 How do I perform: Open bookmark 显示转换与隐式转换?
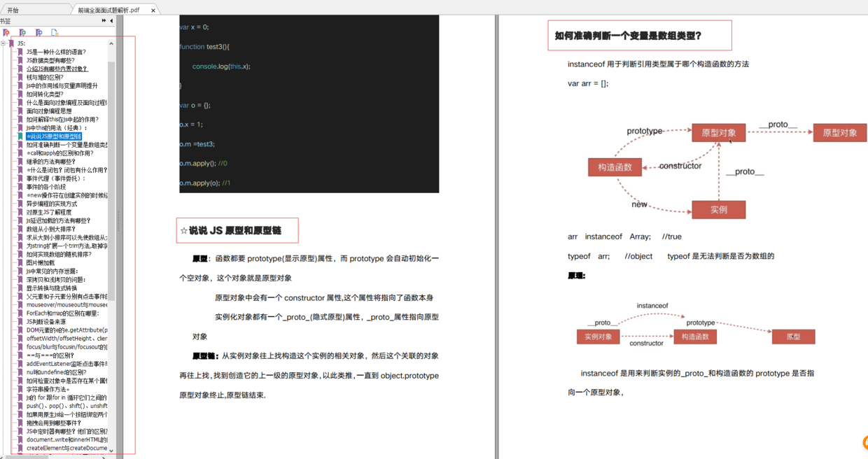click(52, 288)
